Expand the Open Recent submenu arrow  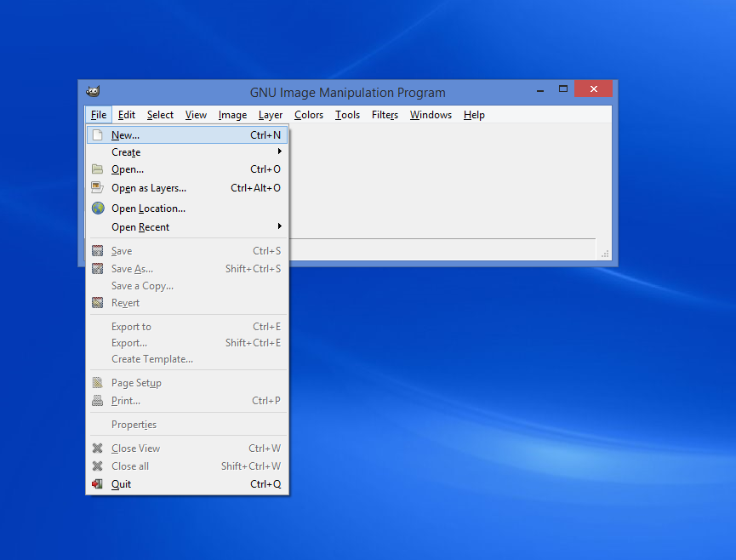[280, 226]
